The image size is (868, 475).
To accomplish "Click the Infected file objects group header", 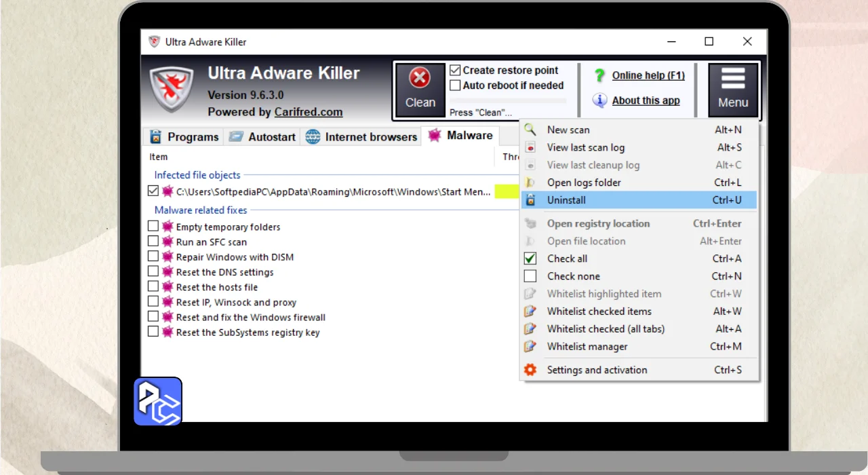I will (x=197, y=175).
